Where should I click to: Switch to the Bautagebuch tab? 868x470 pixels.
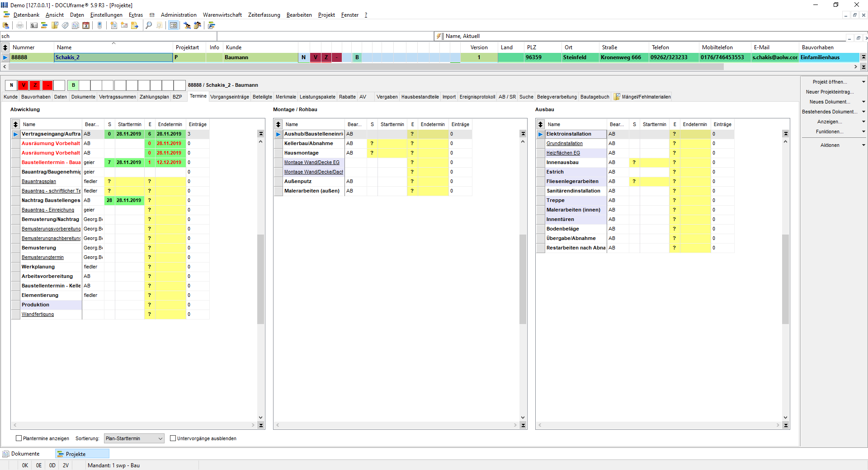pos(594,97)
